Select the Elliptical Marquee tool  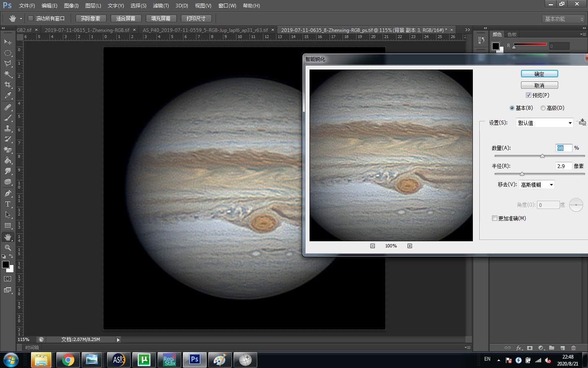click(x=8, y=53)
